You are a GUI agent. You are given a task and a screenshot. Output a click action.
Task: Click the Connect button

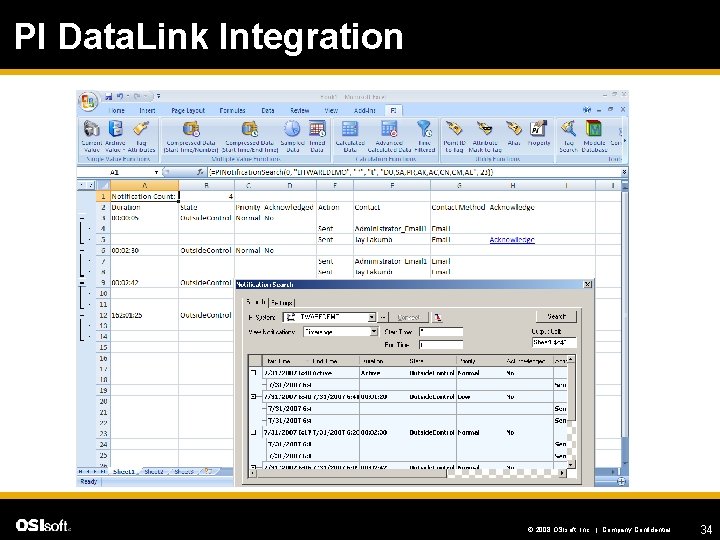click(408, 317)
